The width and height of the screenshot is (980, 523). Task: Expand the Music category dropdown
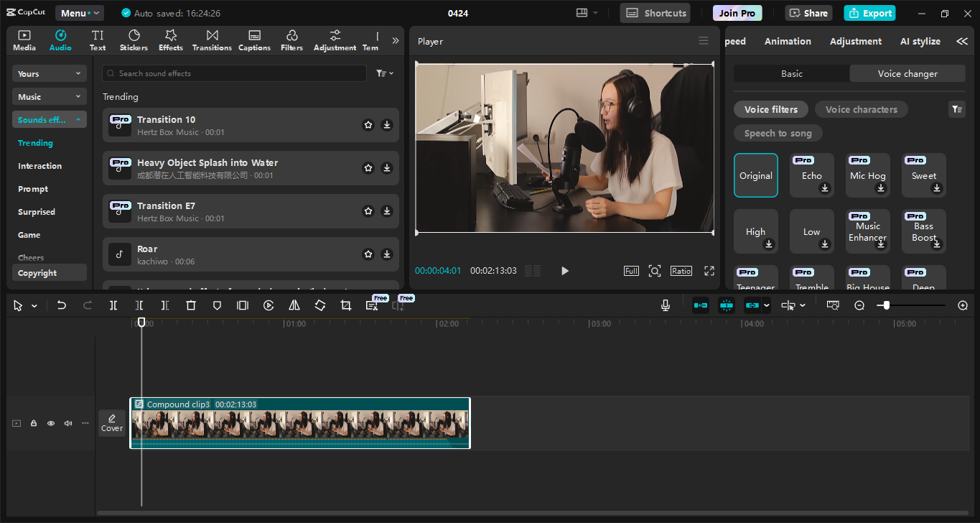(50, 97)
